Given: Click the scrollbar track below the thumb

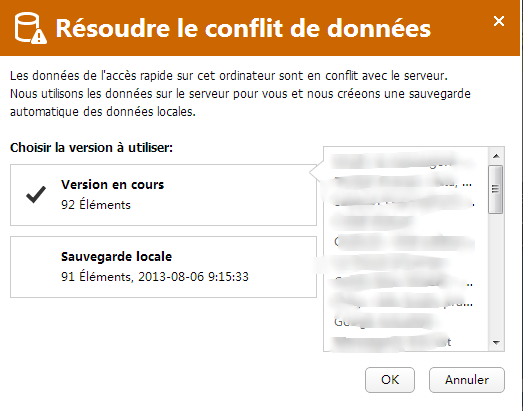Looking at the screenshot, I should click(496, 274).
